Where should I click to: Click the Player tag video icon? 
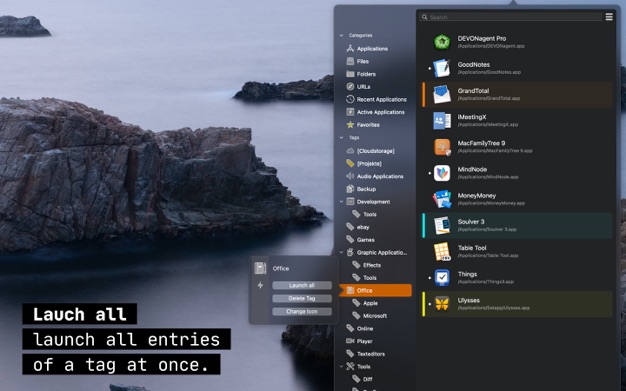pos(350,341)
